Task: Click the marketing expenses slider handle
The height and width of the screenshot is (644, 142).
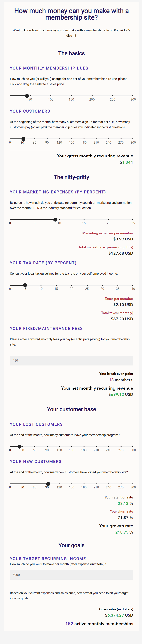Action: point(55,219)
